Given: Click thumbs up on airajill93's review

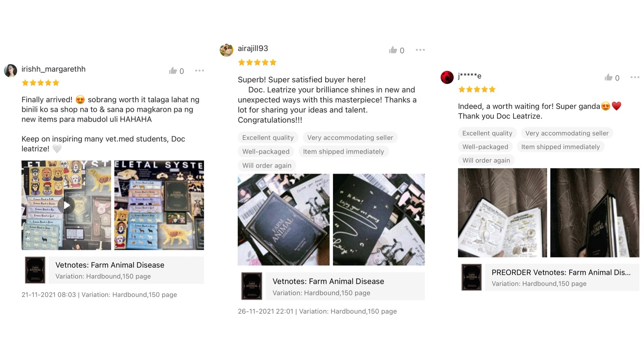Looking at the screenshot, I should pos(393,50).
